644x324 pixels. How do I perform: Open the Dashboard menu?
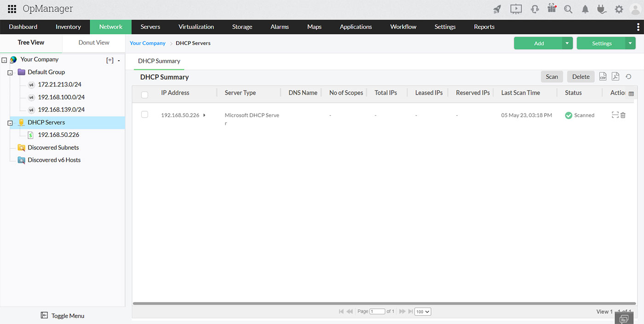click(x=23, y=27)
